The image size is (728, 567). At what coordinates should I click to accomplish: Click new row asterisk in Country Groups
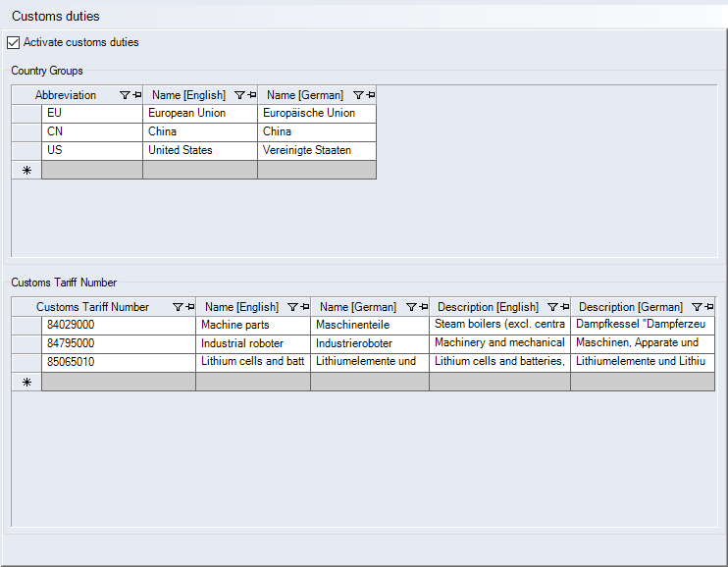tap(26, 170)
